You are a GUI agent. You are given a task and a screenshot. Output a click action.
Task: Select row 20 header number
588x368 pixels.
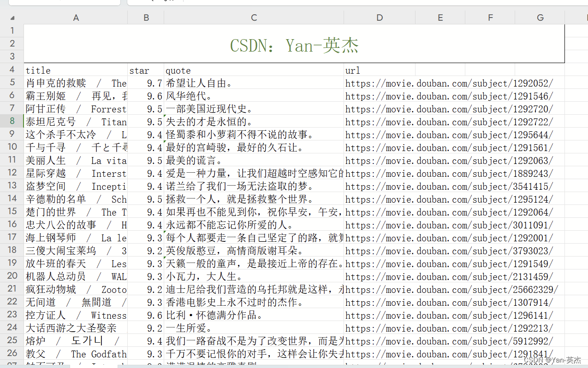click(x=12, y=276)
